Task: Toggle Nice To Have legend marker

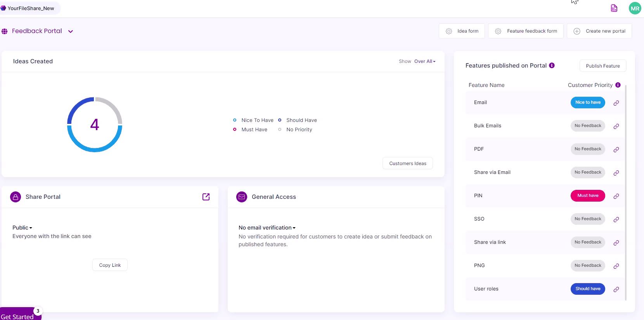Action: tap(235, 120)
